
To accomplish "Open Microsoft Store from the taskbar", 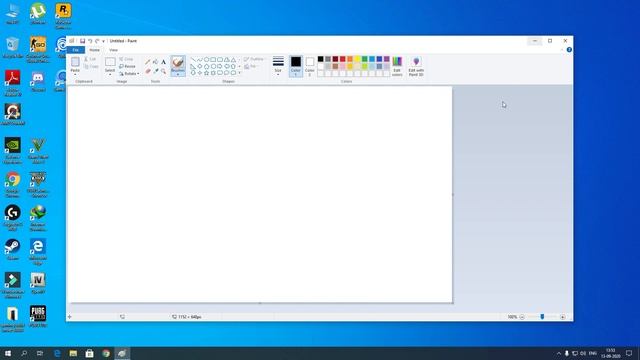I will tap(90, 353).
